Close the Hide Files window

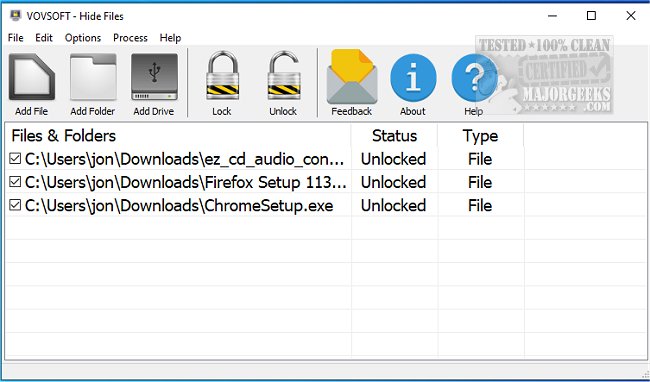pyautogui.click(x=631, y=16)
